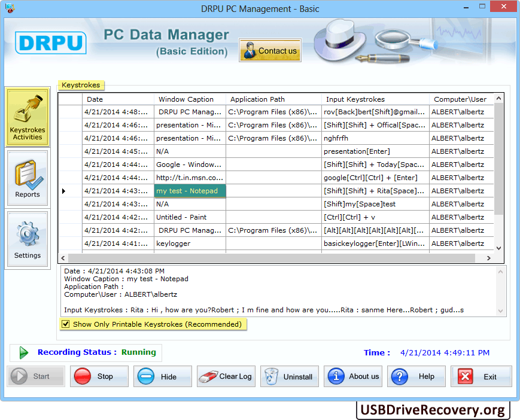
Task: Click table vertical scrollbar down arrow
Action: [x=498, y=248]
